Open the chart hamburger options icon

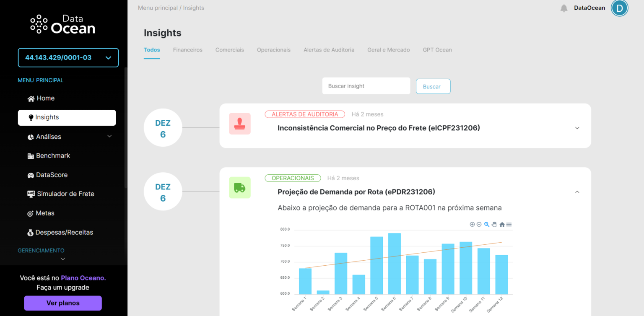pyautogui.click(x=509, y=224)
